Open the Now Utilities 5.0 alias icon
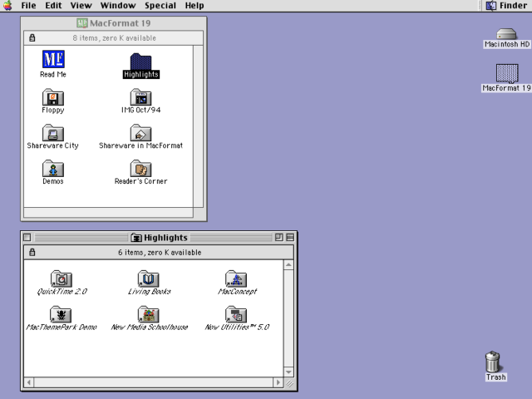 236,314
